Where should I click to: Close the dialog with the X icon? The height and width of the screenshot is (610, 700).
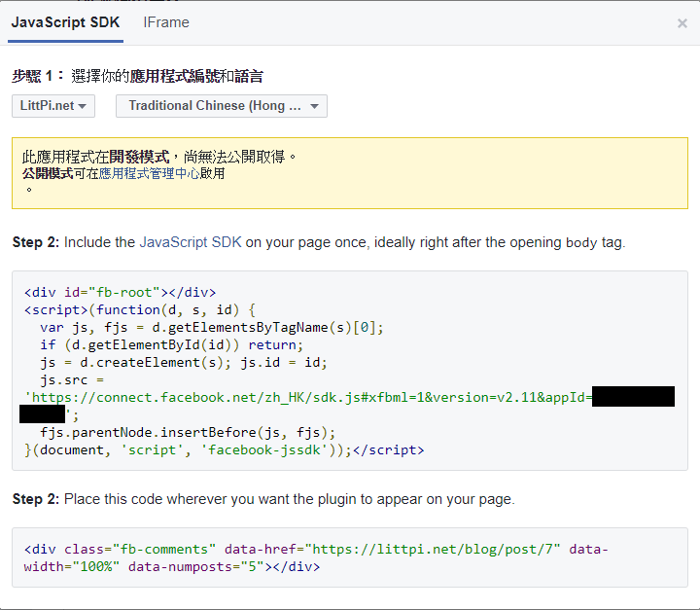[x=682, y=23]
